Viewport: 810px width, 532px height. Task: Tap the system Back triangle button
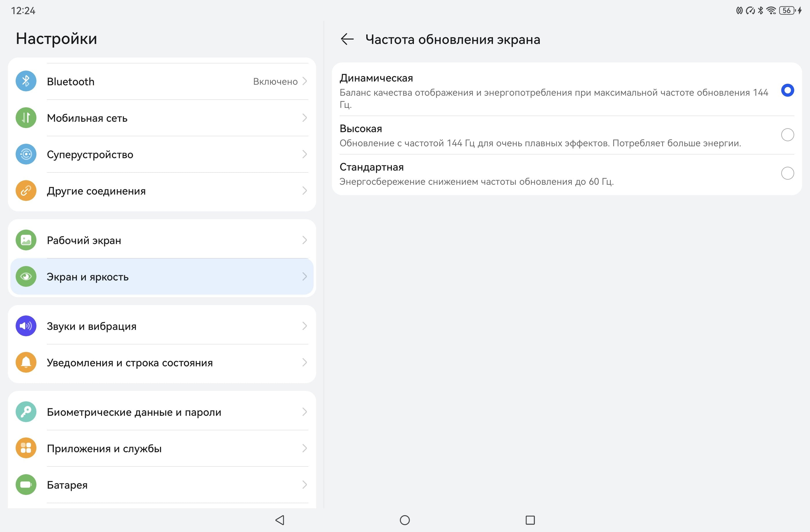[x=280, y=520]
